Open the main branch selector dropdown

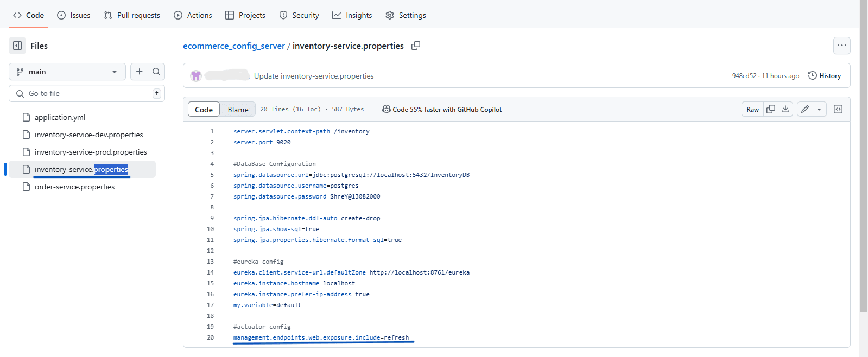(x=67, y=72)
